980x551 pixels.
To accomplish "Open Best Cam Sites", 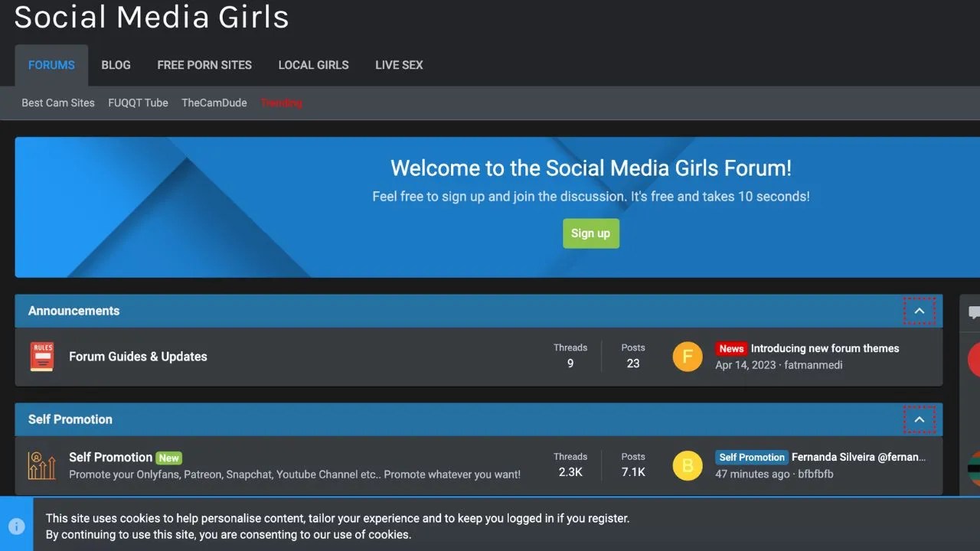I will 57,103.
